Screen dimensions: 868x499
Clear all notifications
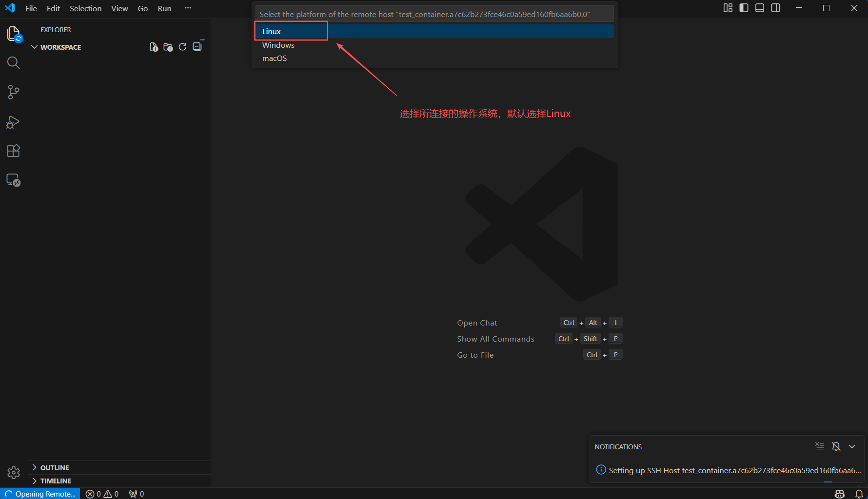pyautogui.click(x=820, y=446)
